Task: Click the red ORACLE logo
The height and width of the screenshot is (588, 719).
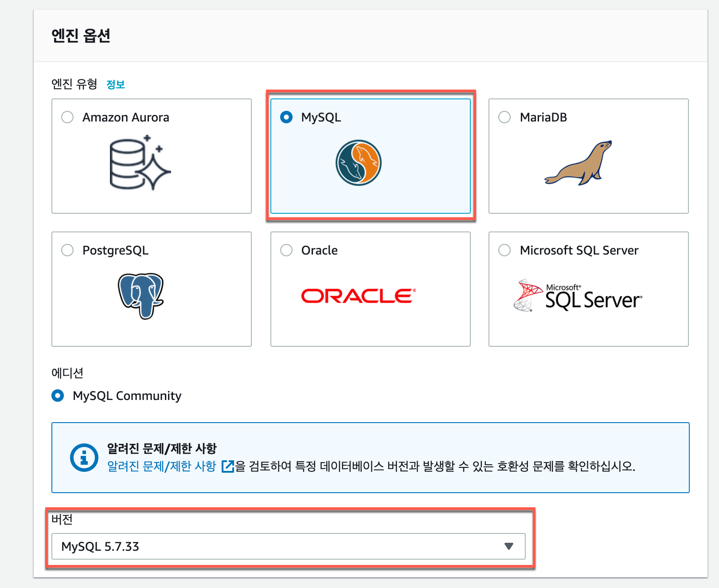Action: pyautogui.click(x=359, y=296)
